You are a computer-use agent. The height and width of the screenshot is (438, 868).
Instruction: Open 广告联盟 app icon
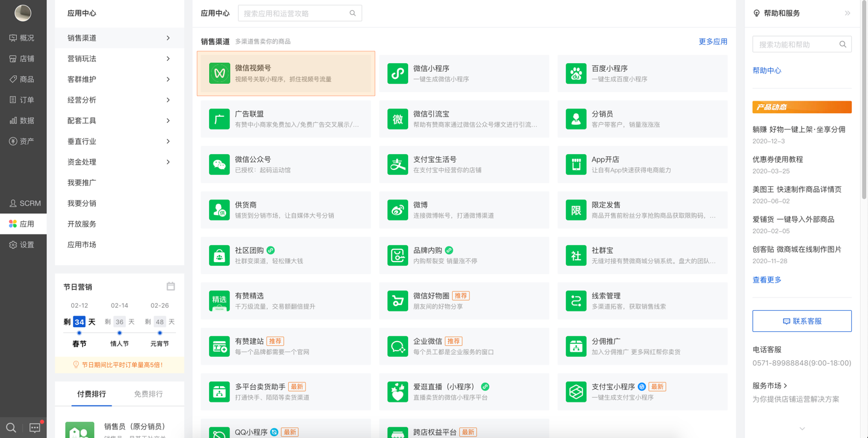click(x=219, y=119)
